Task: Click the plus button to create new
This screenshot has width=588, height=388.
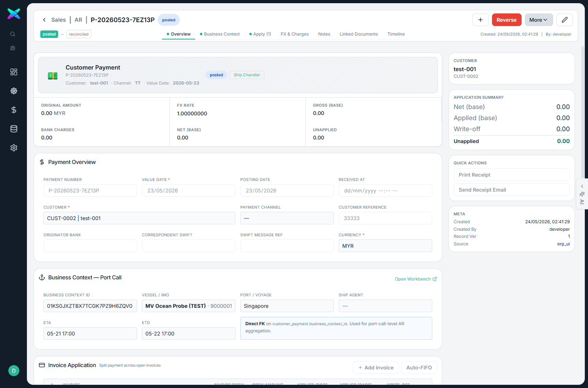Action: click(481, 20)
